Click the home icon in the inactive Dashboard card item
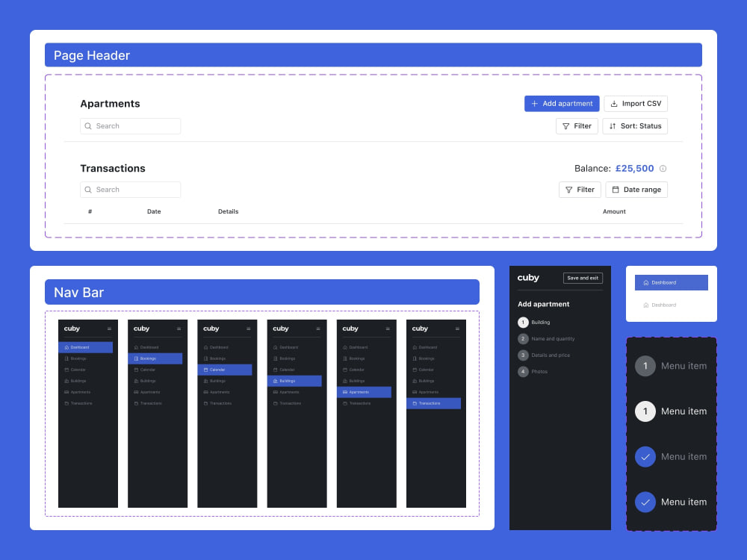This screenshot has height=560, width=747. pos(646,305)
